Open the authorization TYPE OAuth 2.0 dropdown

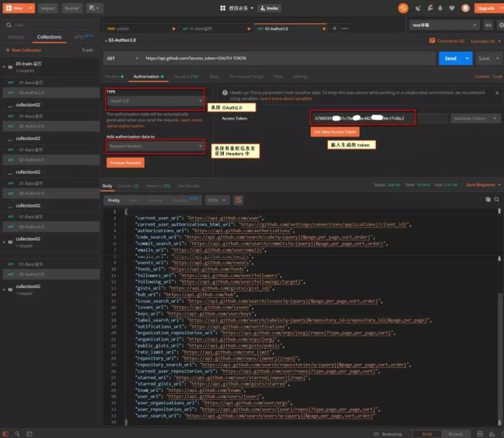[x=155, y=101]
